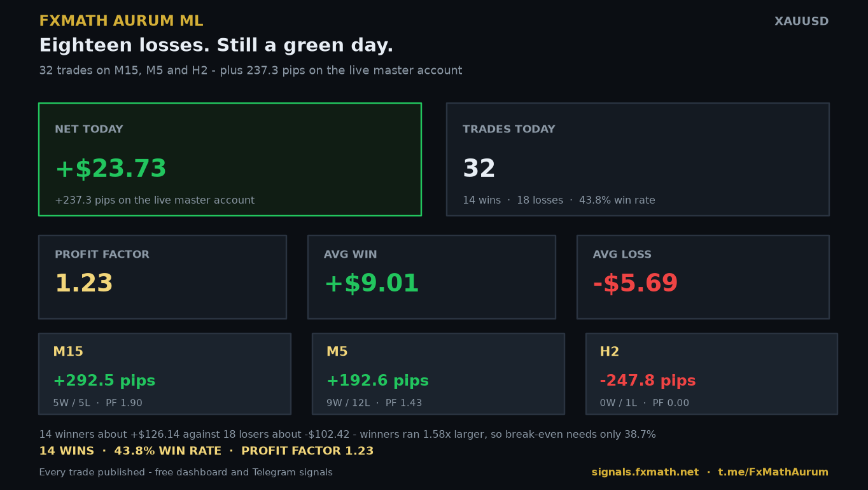Select the -$5.69 average loss value
This screenshot has width=868, height=490.
pyautogui.click(x=635, y=284)
